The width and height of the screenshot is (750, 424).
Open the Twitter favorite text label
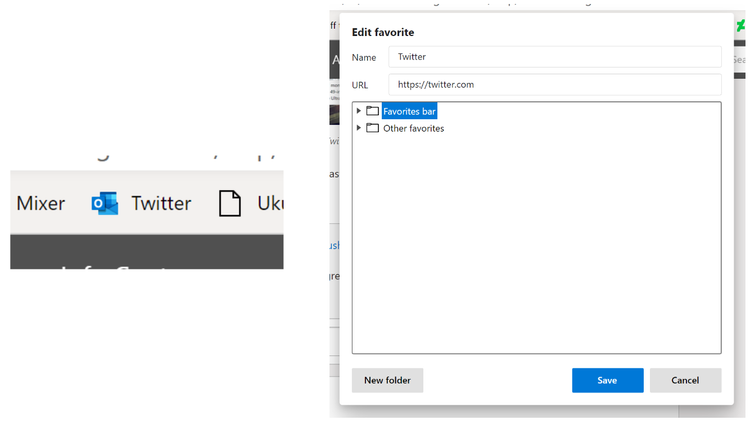click(161, 203)
